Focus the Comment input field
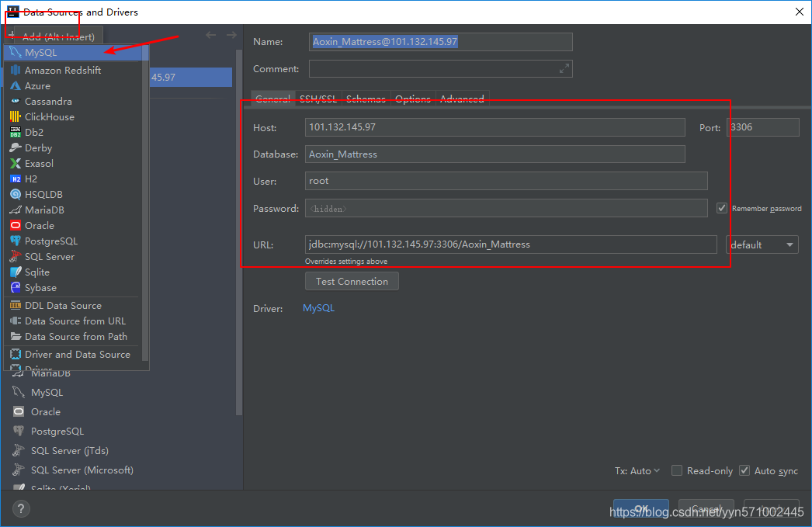The height and width of the screenshot is (527, 812). 441,69
